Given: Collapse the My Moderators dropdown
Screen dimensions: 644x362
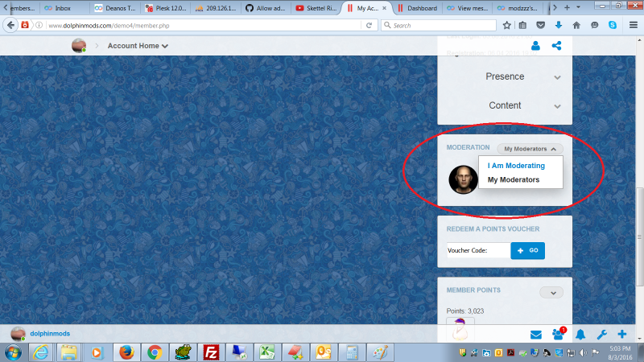Looking at the screenshot, I should click(530, 149).
